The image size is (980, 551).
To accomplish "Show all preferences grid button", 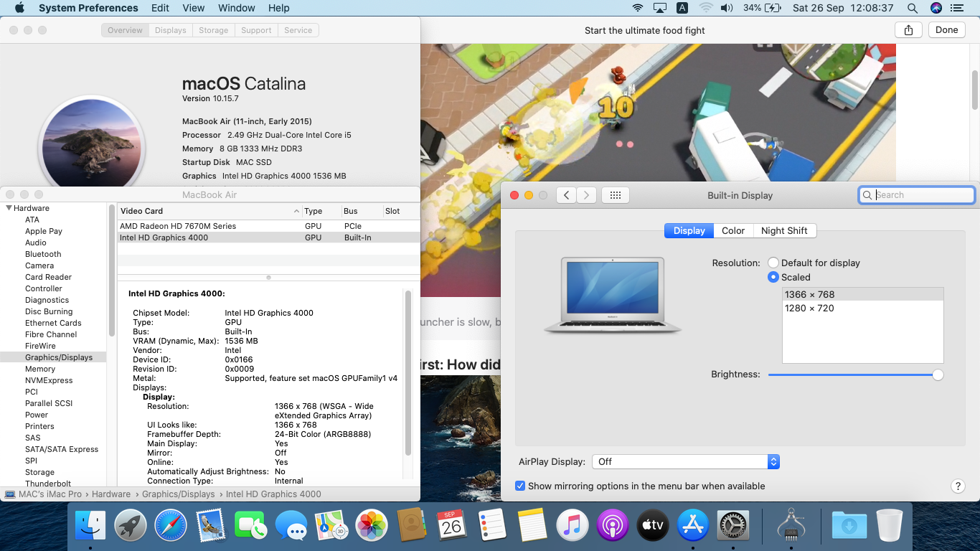I will [616, 195].
